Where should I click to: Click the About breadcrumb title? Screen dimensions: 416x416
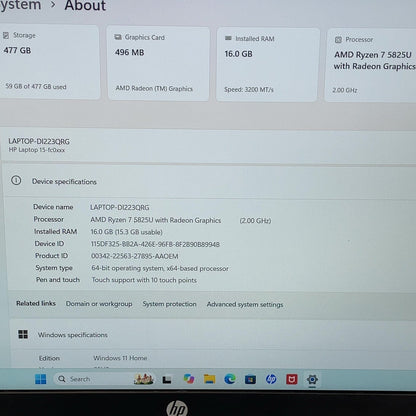pos(85,5)
